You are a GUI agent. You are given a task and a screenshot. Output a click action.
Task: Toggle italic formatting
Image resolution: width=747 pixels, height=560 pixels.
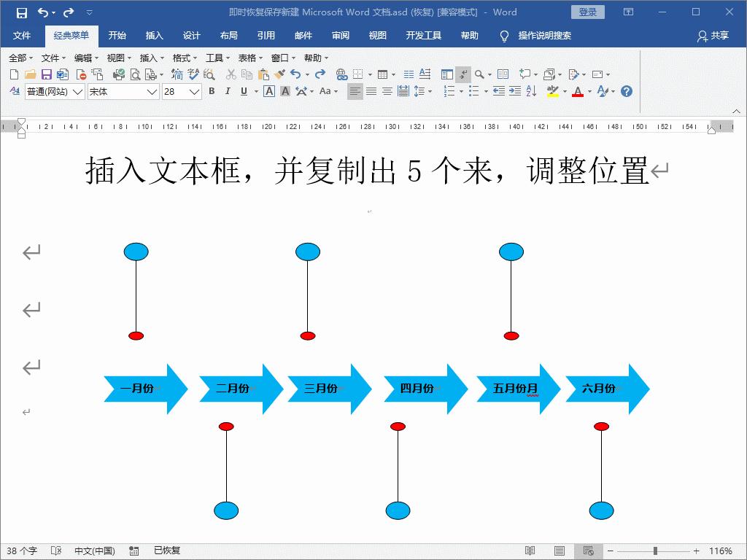click(x=227, y=91)
